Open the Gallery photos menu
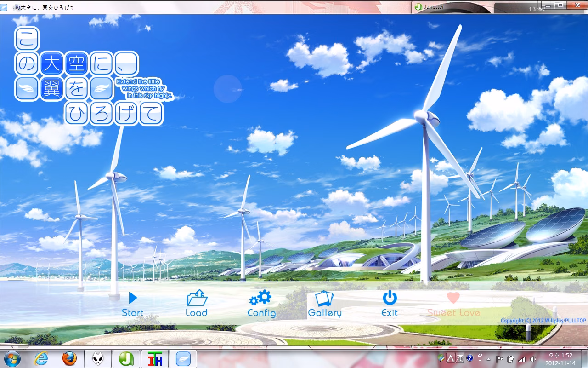 [325, 304]
